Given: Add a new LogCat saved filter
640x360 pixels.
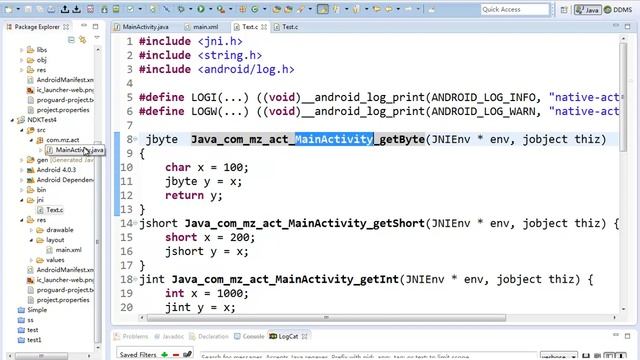Looking at the screenshot, I should coord(164,355).
